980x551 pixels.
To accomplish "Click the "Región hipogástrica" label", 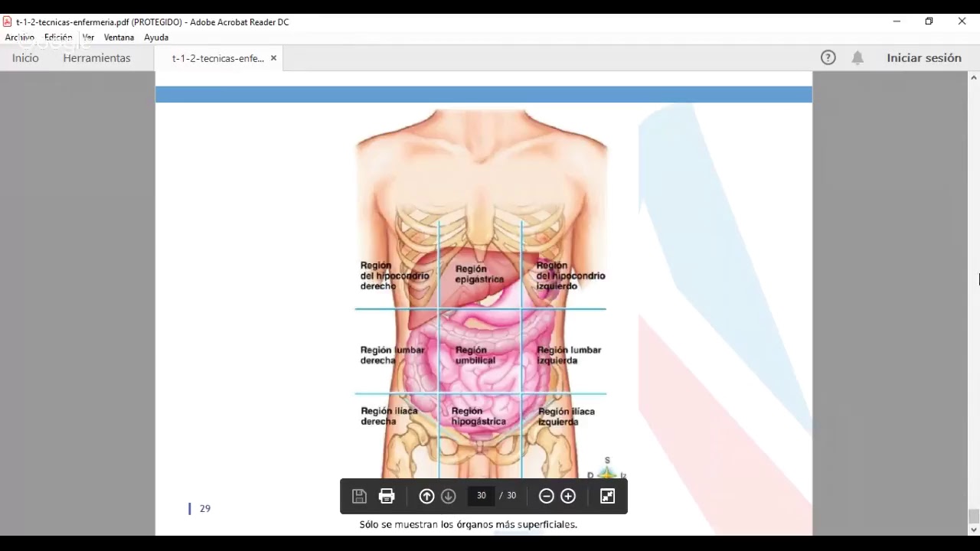I will pyautogui.click(x=479, y=416).
